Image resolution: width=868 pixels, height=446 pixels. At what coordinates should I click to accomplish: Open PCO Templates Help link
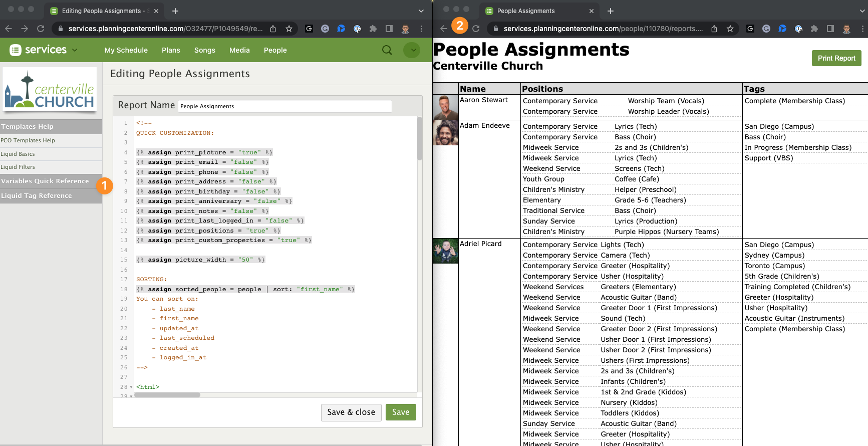[x=28, y=141]
